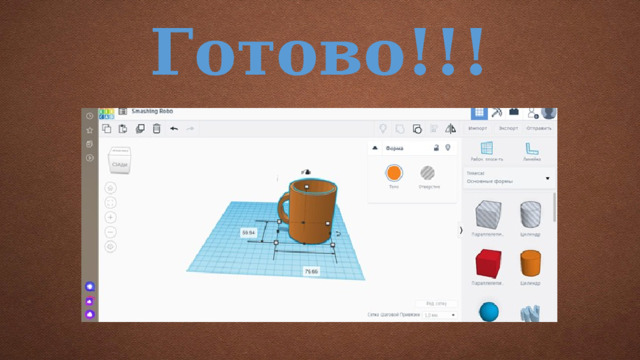
Task: Select the Ruler tool
Action: pos(532,151)
